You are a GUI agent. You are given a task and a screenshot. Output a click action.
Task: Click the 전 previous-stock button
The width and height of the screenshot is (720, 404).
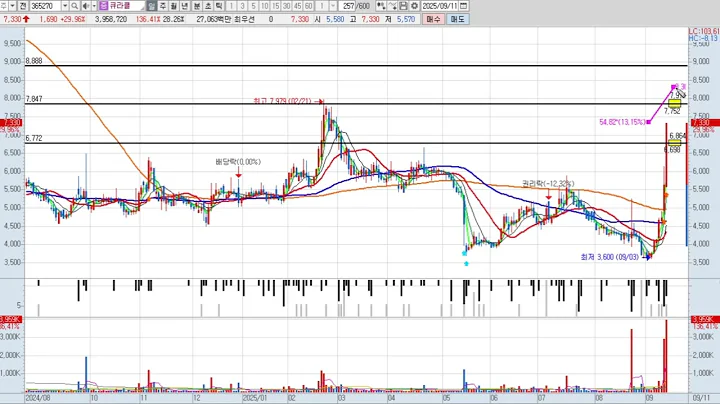[x=22, y=6]
